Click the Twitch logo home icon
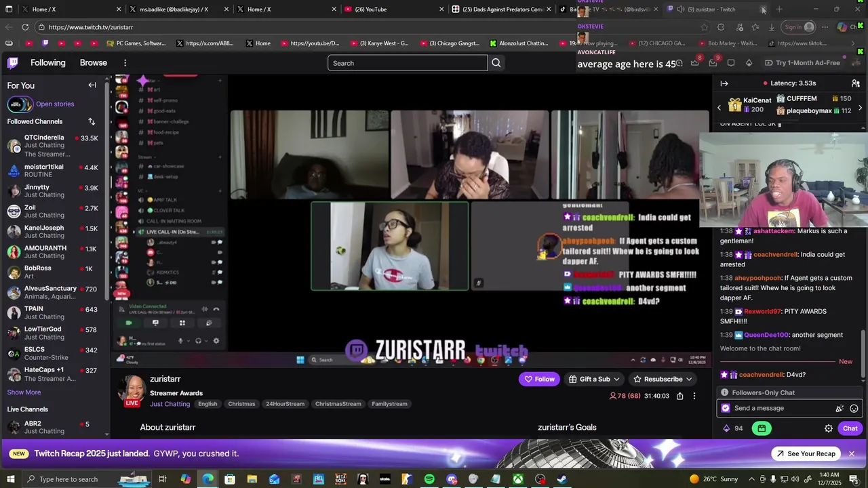The height and width of the screenshot is (488, 868). pyautogui.click(x=13, y=62)
